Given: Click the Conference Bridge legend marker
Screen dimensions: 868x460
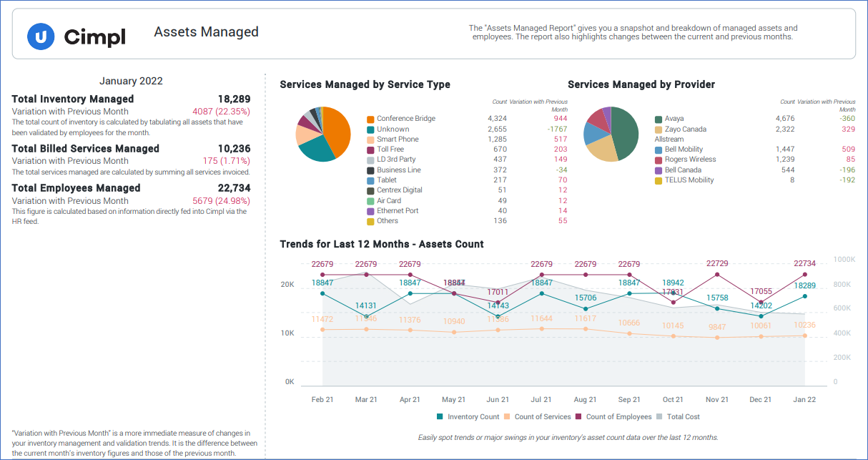Looking at the screenshot, I should click(370, 119).
